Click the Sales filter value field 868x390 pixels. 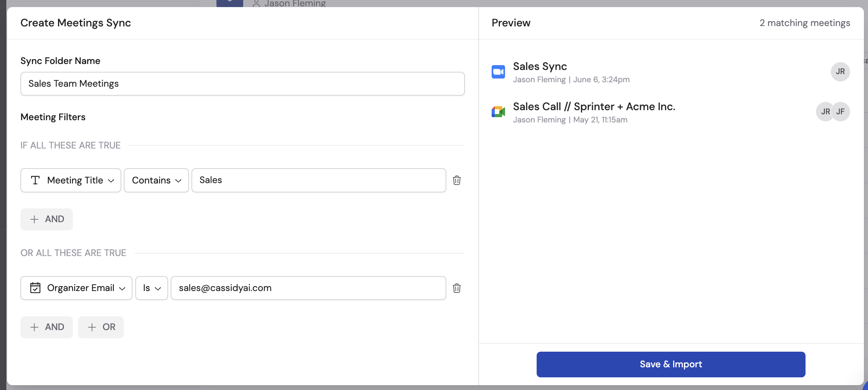tap(319, 180)
